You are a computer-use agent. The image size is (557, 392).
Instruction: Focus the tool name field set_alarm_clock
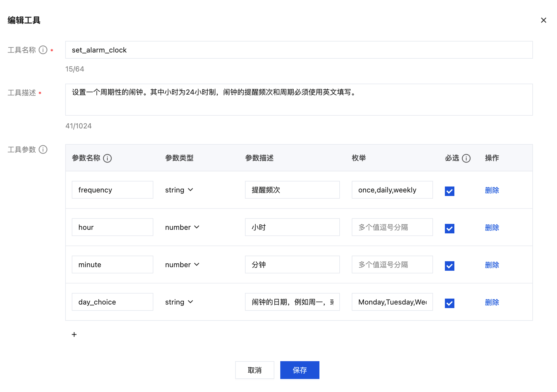click(x=299, y=50)
